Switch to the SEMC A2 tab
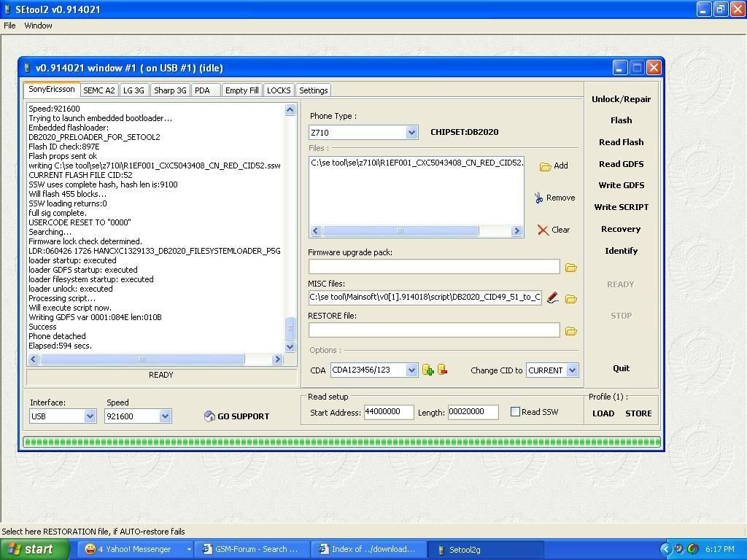This screenshot has width=747, height=560. point(99,90)
